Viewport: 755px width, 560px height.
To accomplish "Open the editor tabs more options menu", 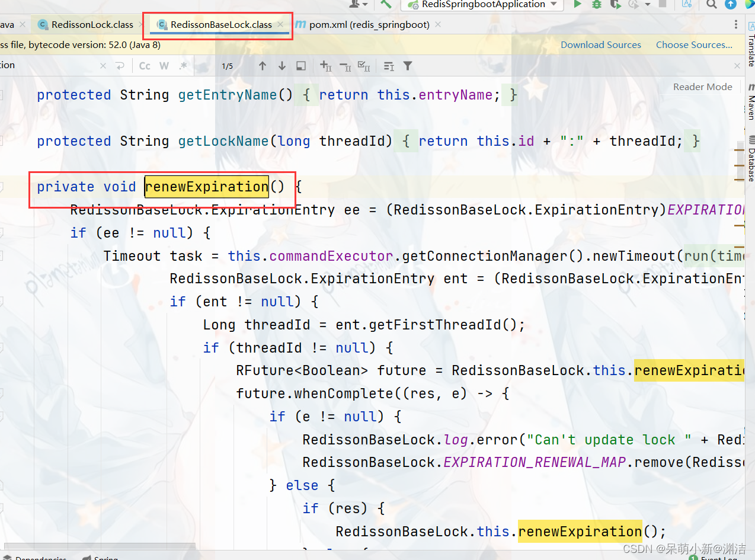I will [x=737, y=25].
